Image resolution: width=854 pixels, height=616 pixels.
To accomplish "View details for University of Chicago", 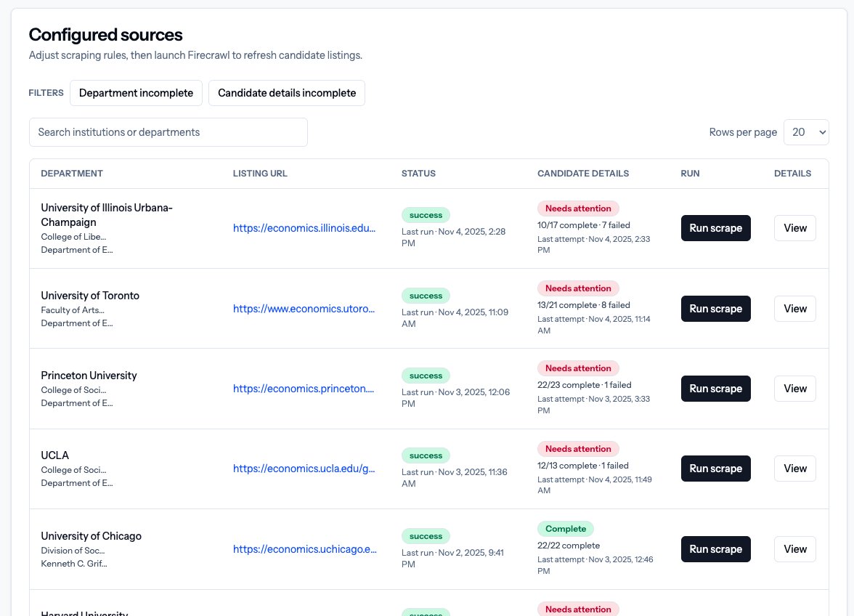I will [795, 549].
